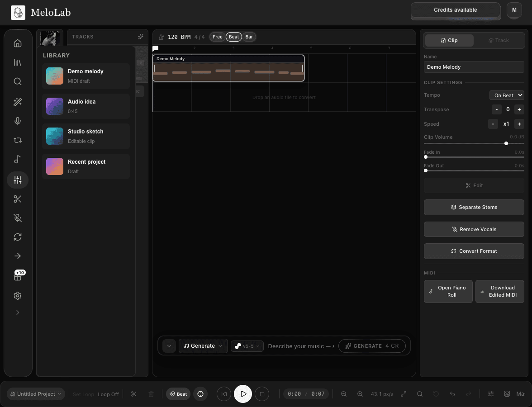The height and width of the screenshot is (407, 532).
Task: Increase Speed with plus button
Action: tap(519, 124)
